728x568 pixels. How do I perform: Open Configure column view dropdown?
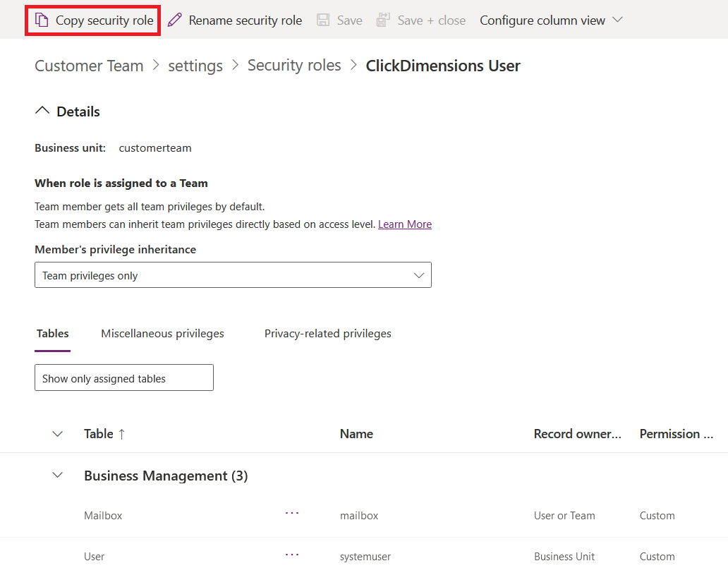pyautogui.click(x=551, y=20)
